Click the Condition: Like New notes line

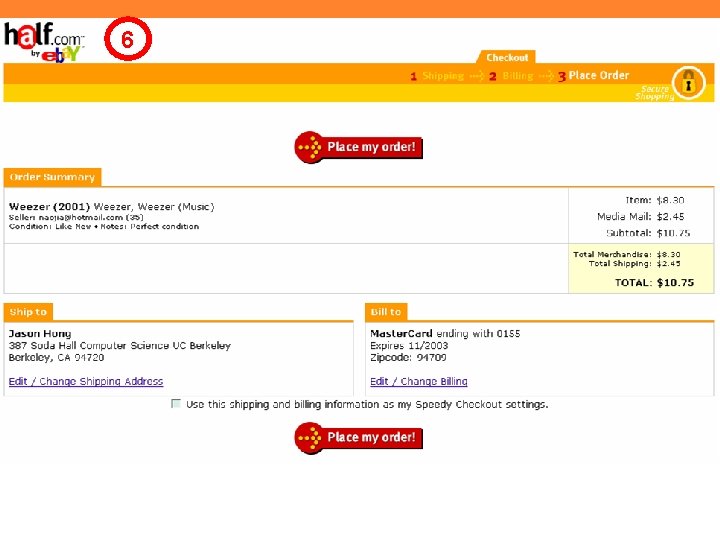pos(104,226)
